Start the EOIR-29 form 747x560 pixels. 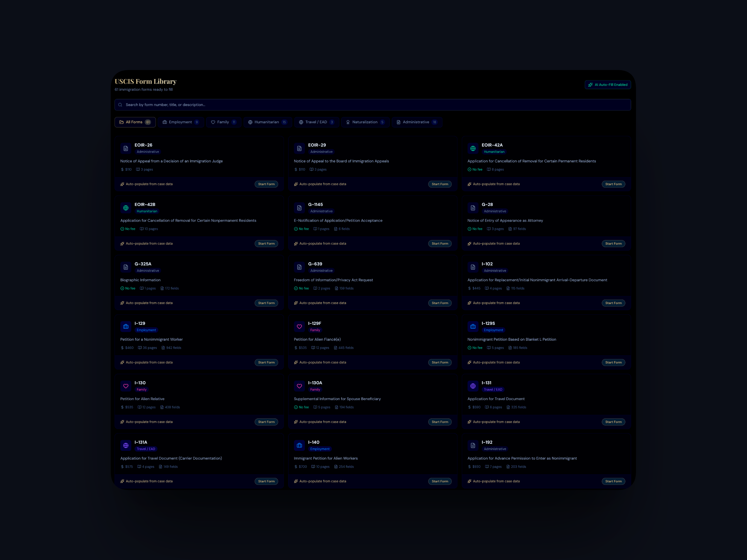pos(440,184)
